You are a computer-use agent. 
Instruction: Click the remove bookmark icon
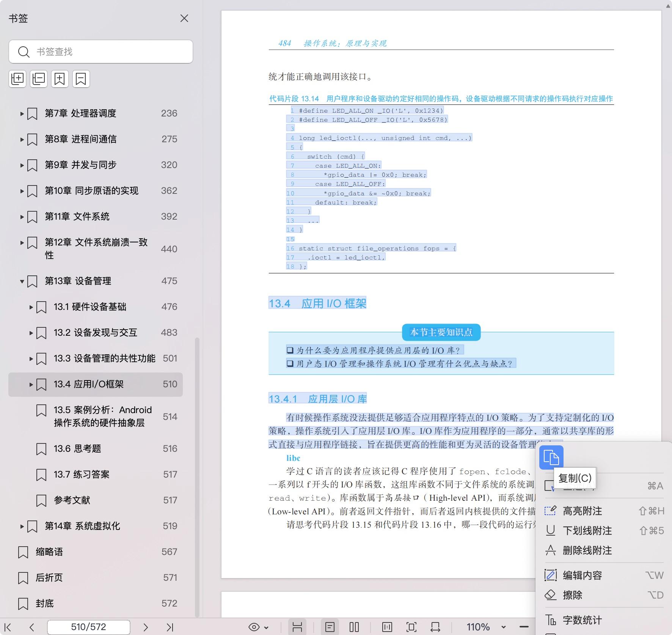point(81,79)
